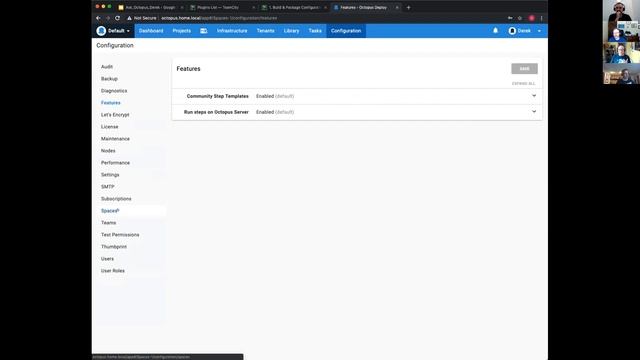The height and width of the screenshot is (360, 640).
Task: Go to Users in the sidebar
Action: tap(107, 259)
